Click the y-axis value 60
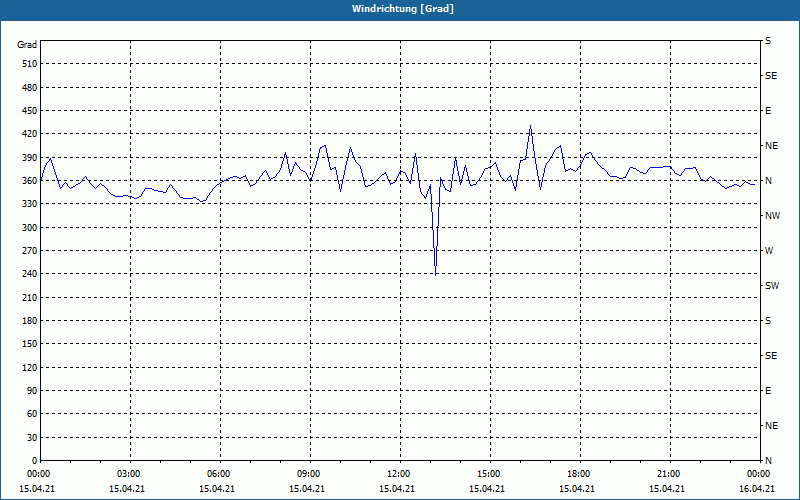The width and height of the screenshot is (800, 500). [32, 414]
